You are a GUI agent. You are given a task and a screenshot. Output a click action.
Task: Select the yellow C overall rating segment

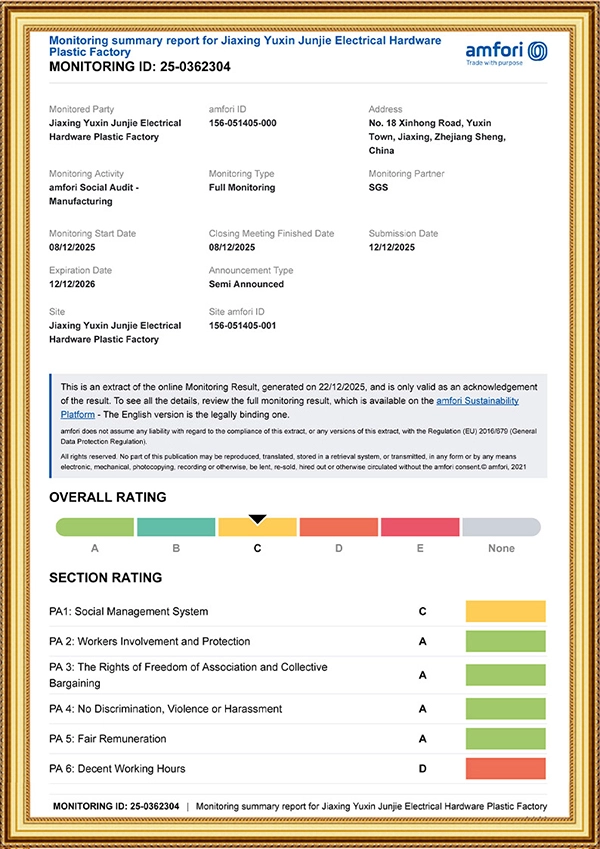coord(257,527)
